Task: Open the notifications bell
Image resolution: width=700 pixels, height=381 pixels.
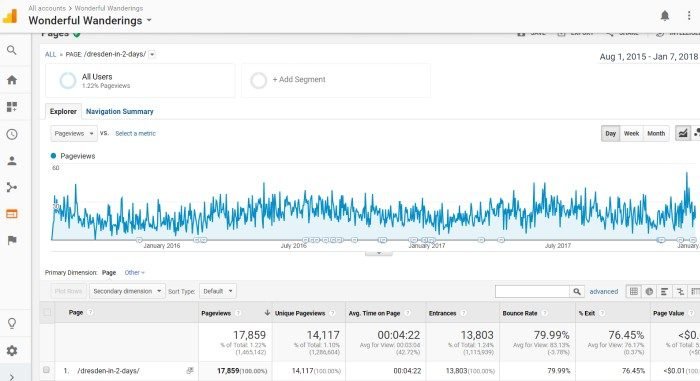Action: click(665, 16)
